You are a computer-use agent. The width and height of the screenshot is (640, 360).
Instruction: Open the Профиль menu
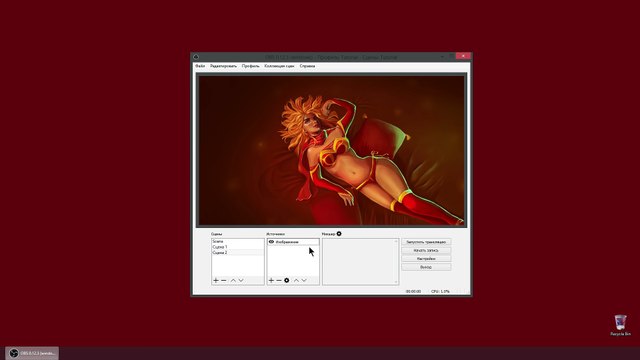251,66
